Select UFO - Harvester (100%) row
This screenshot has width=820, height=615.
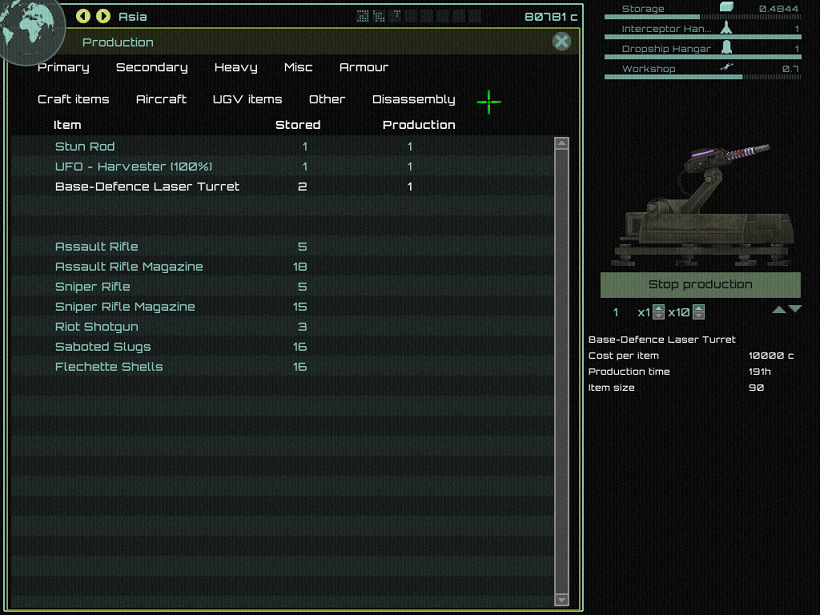click(282, 166)
